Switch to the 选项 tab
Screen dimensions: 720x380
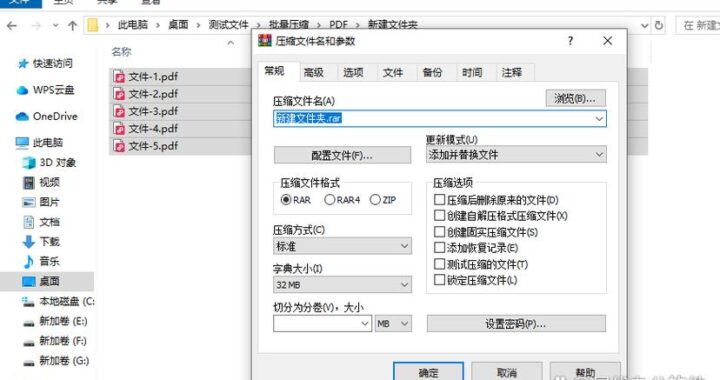click(353, 73)
